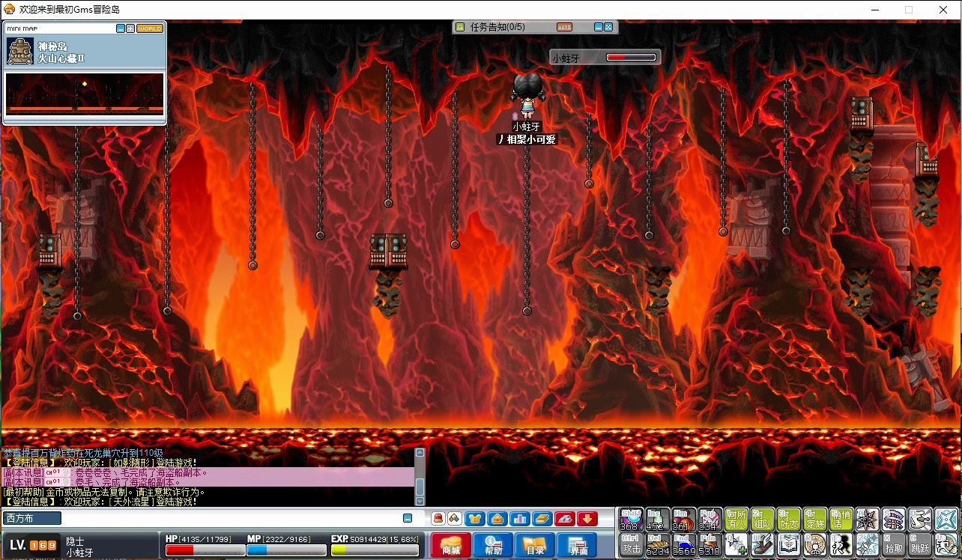Click the red cash shop shortcut icon
This screenshot has height=560, width=962.
438,518
